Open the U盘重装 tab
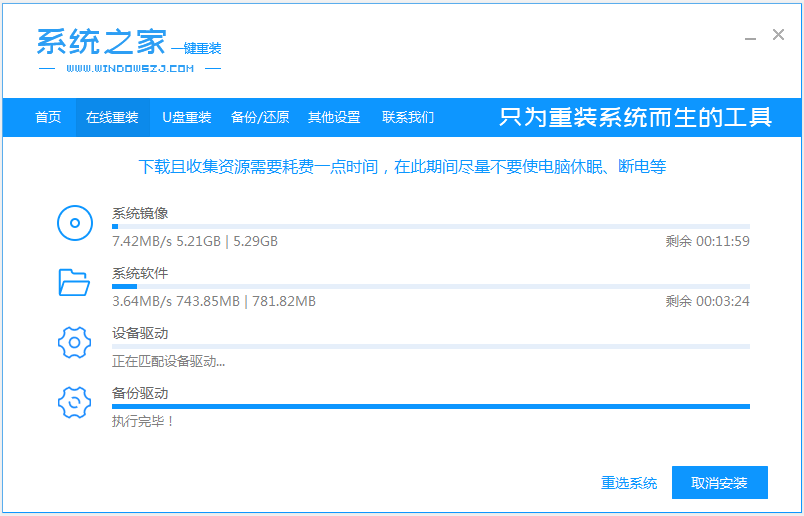 click(x=187, y=117)
